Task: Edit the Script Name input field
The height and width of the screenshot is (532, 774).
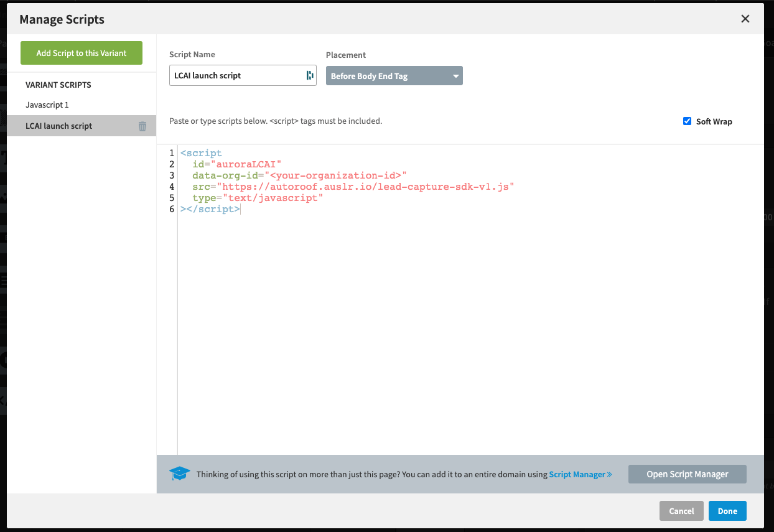Action: pyautogui.click(x=243, y=75)
